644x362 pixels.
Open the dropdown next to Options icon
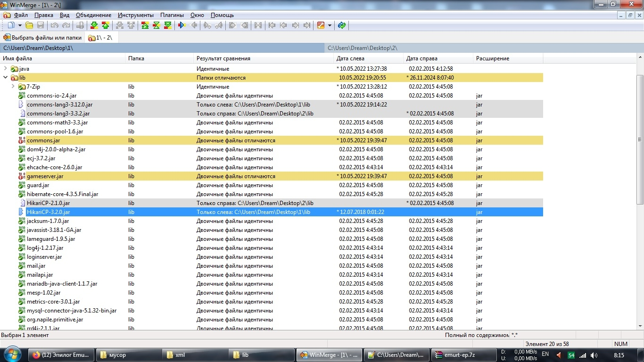pyautogui.click(x=330, y=25)
